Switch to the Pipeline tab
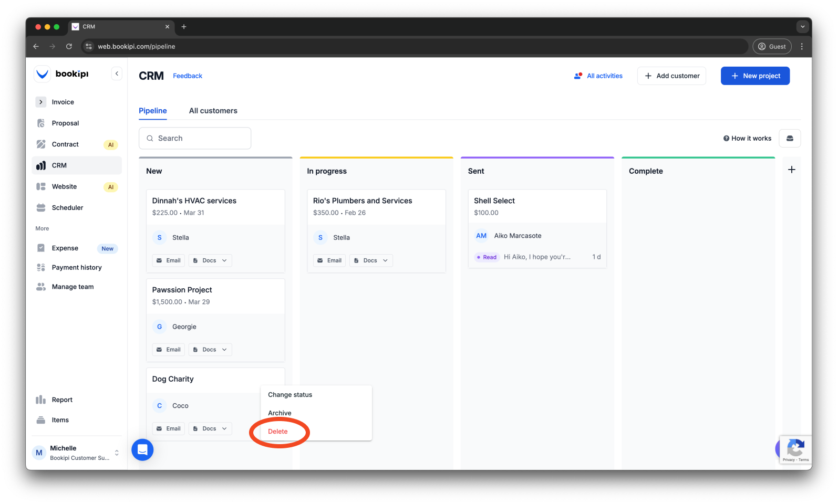Viewport: 838px width, 504px height. click(153, 111)
